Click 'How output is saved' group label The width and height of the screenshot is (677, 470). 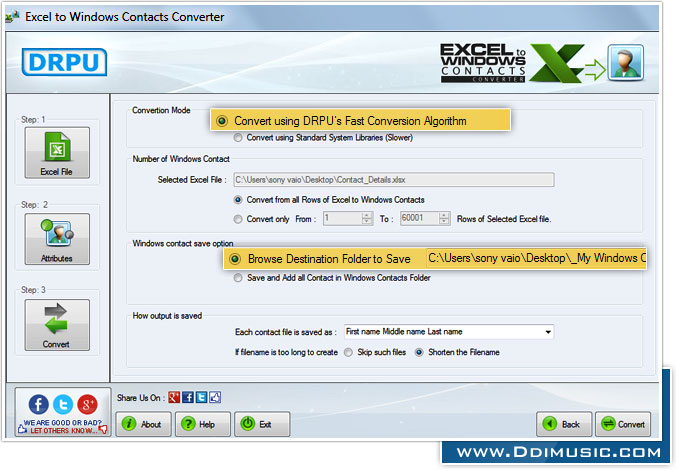click(x=167, y=316)
